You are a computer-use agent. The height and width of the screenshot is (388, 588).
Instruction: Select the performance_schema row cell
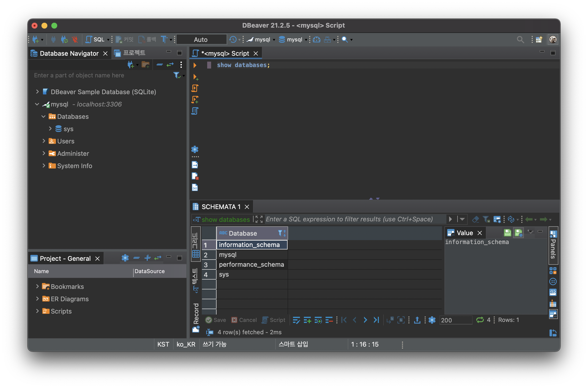click(251, 265)
